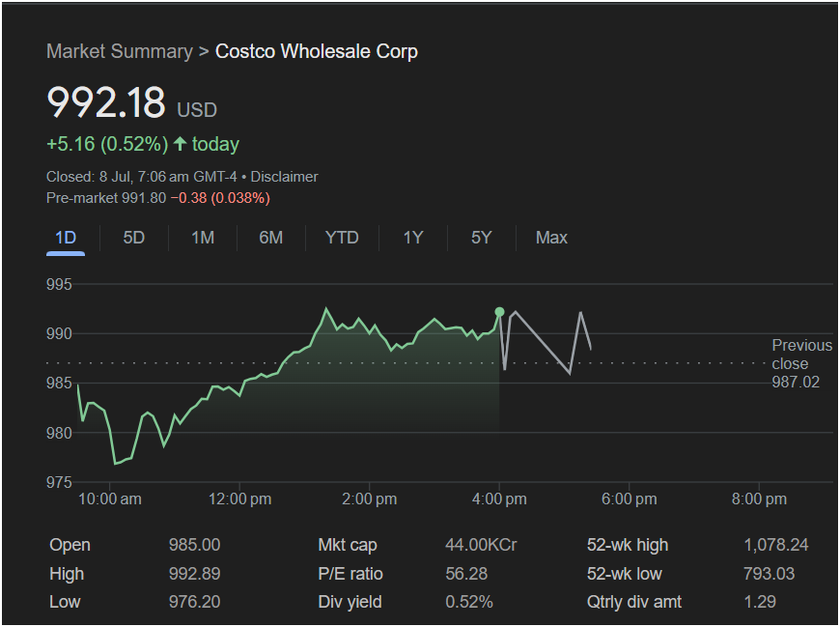Click the 12:00 pm axis label
This screenshot has height=627, width=840.
(x=240, y=499)
